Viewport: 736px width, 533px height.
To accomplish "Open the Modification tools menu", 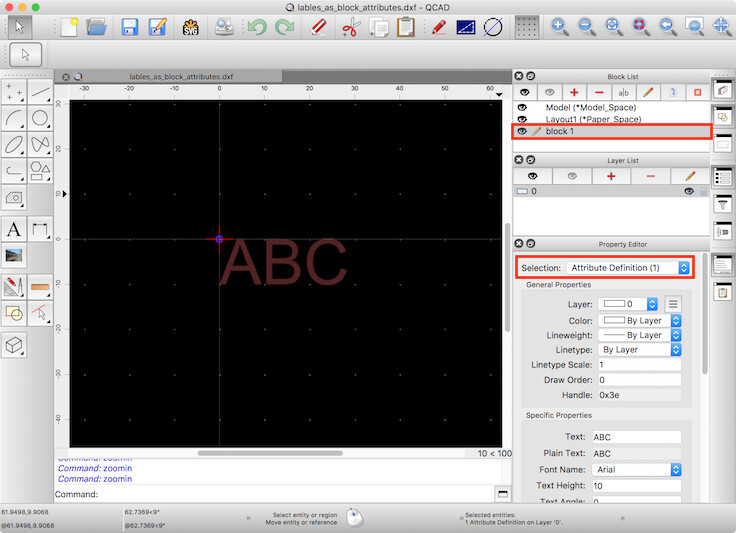I will 14,287.
